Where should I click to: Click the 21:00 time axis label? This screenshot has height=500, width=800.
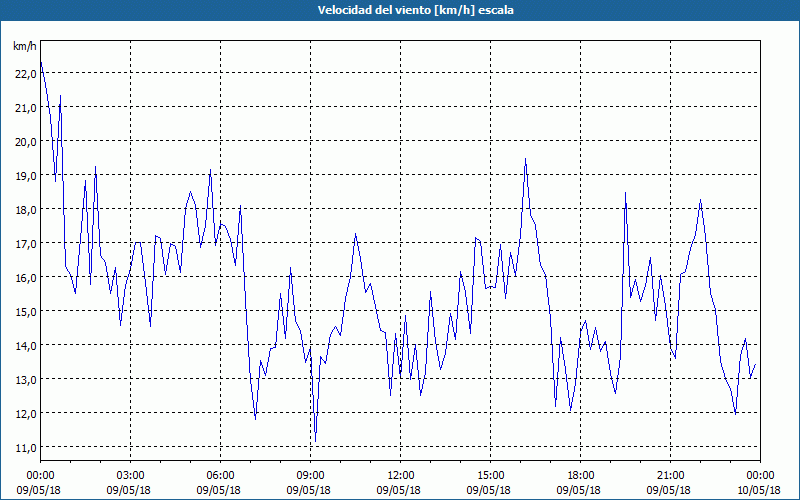tap(670, 476)
